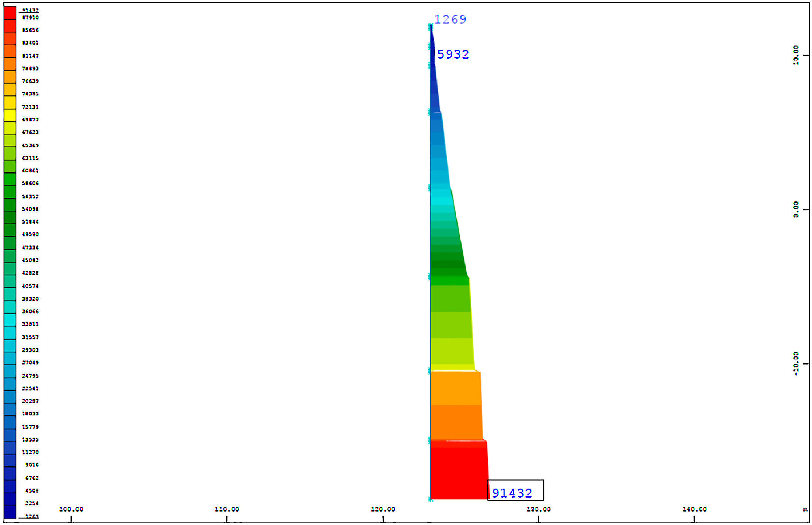
Task: Click the 24795 legend value label
Action: 30,376
